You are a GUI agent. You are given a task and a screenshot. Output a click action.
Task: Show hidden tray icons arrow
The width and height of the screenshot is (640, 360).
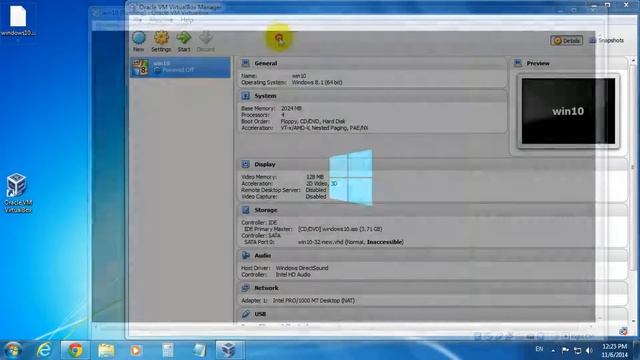pos(553,350)
